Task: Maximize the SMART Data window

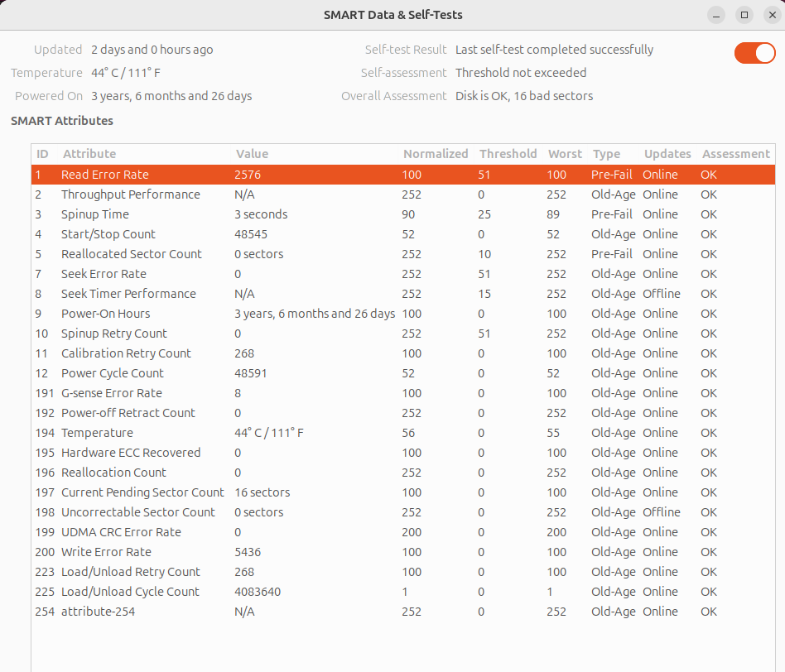Action: click(x=744, y=15)
